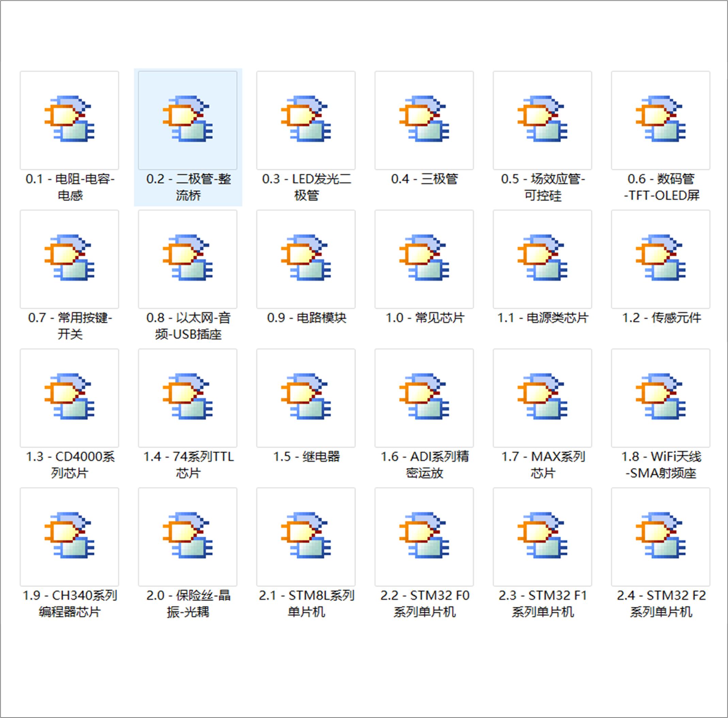Click the file name '1.6 - ADI系列精密运放'
Screen dimensions: 728x718
(425, 465)
